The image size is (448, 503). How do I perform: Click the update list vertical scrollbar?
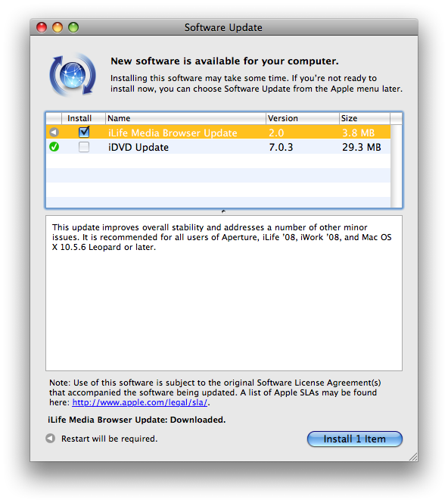coord(396,166)
